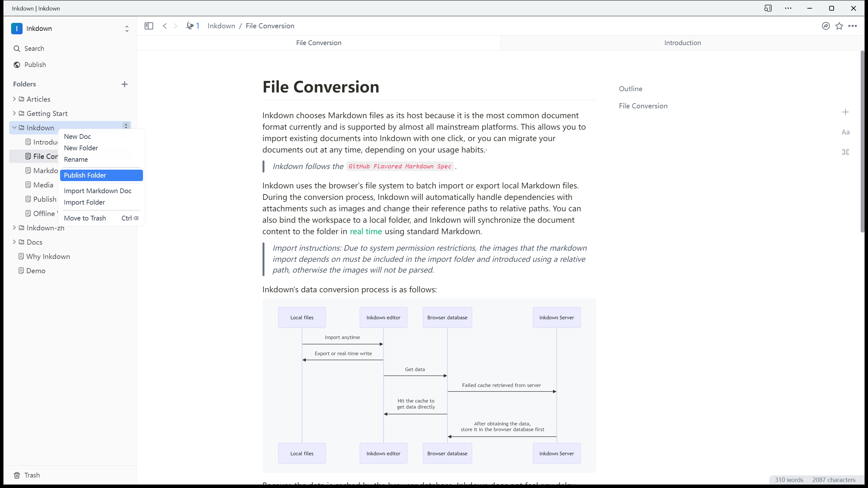Open window settings ellipsis in title bar
Screen dimensions: 868x488
[x=788, y=8]
